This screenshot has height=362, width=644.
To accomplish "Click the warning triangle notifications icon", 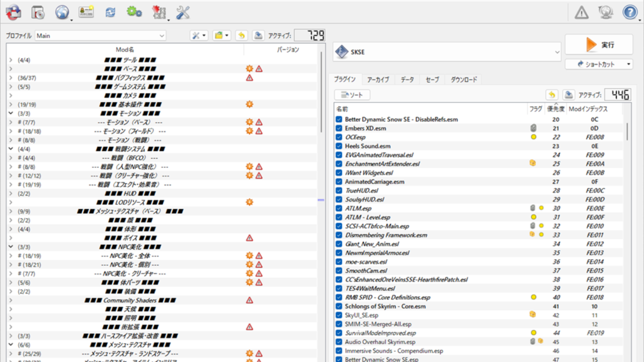I will 581,13.
